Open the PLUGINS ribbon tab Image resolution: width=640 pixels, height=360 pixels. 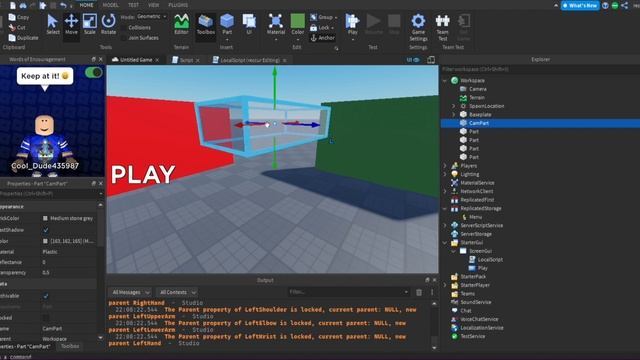click(178, 5)
